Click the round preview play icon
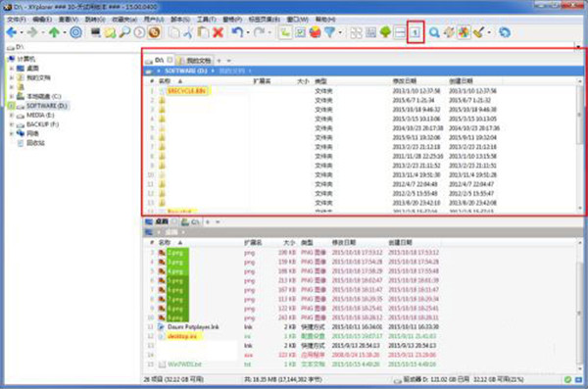The image size is (588, 389). (139, 32)
